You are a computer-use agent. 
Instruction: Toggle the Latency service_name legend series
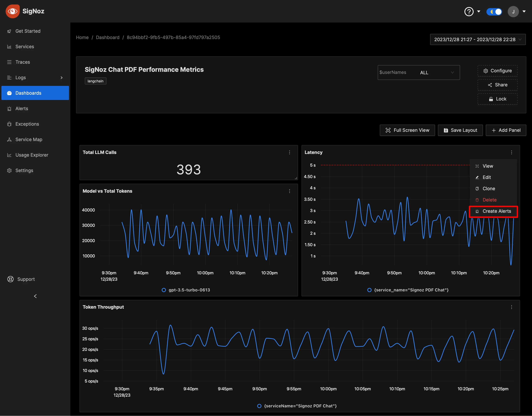pos(408,290)
